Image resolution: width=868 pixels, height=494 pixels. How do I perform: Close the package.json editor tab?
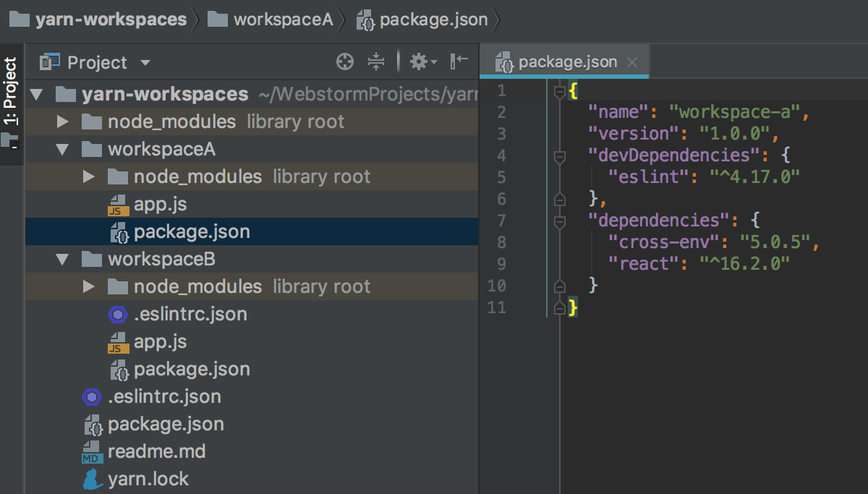(x=631, y=61)
